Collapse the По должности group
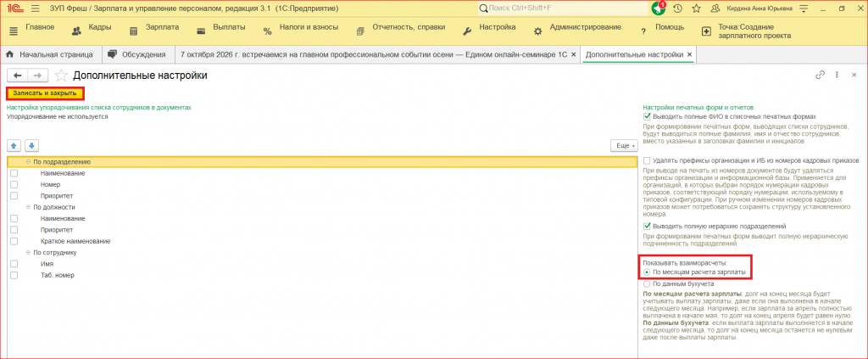The height and width of the screenshot is (359, 868). coord(28,207)
